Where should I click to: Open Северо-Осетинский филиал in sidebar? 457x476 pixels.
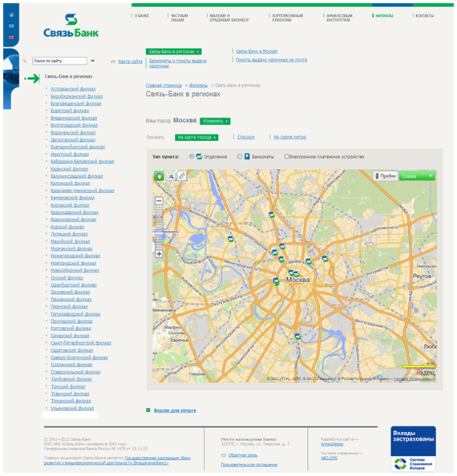point(79,357)
